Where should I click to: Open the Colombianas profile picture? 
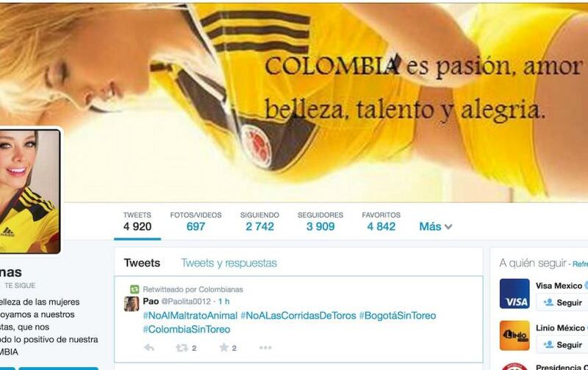pos(29,191)
